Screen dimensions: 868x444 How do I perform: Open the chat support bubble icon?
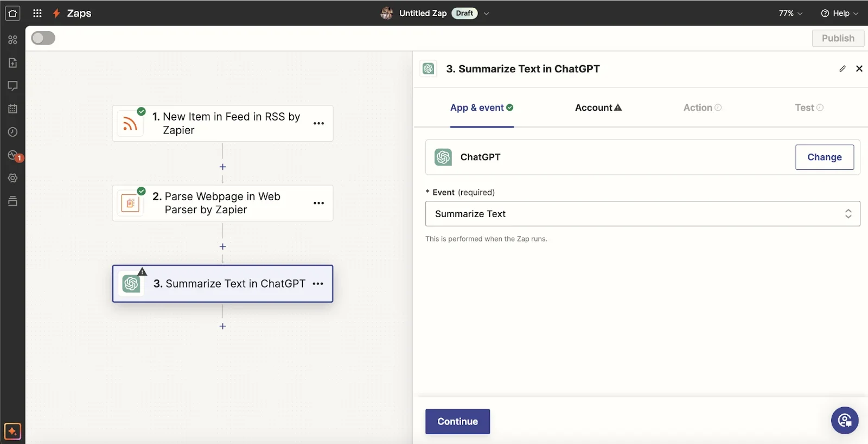coord(845,420)
